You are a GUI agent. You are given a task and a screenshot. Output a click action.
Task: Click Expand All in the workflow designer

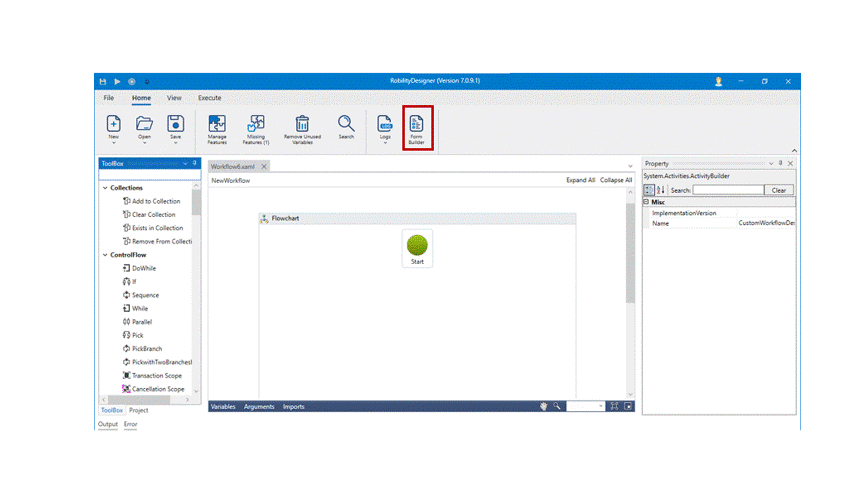coord(580,180)
